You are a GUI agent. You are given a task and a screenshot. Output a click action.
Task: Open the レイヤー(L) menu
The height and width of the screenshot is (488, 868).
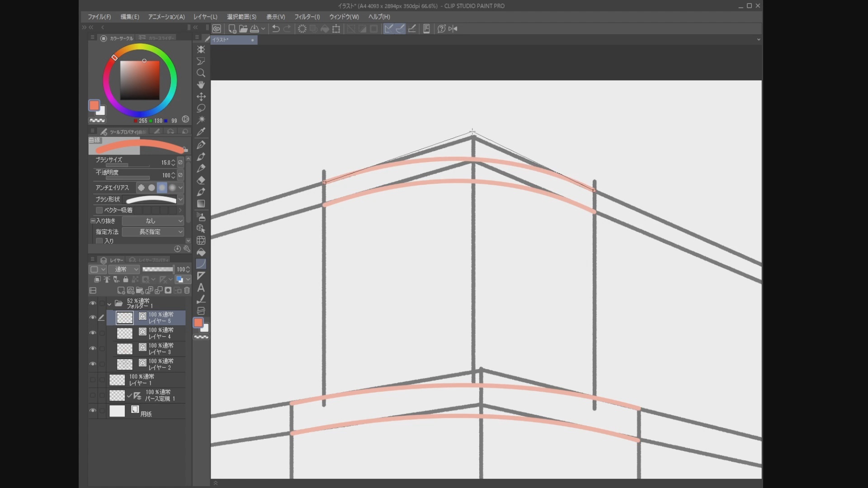click(x=205, y=17)
